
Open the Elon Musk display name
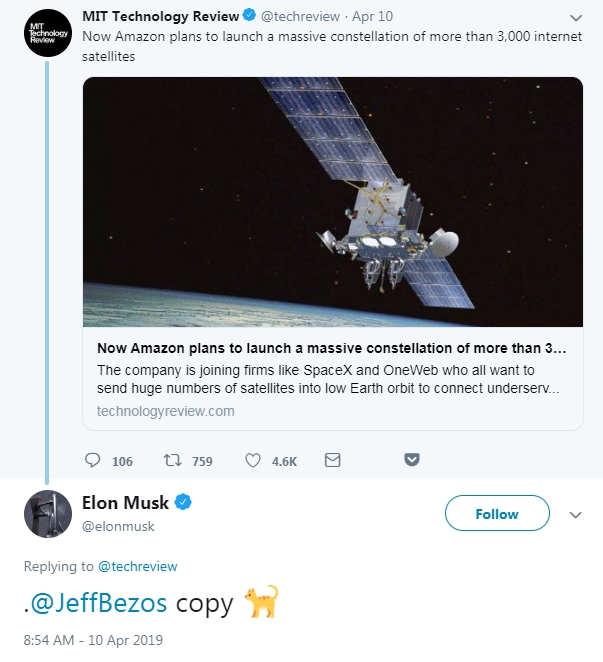[x=125, y=503]
